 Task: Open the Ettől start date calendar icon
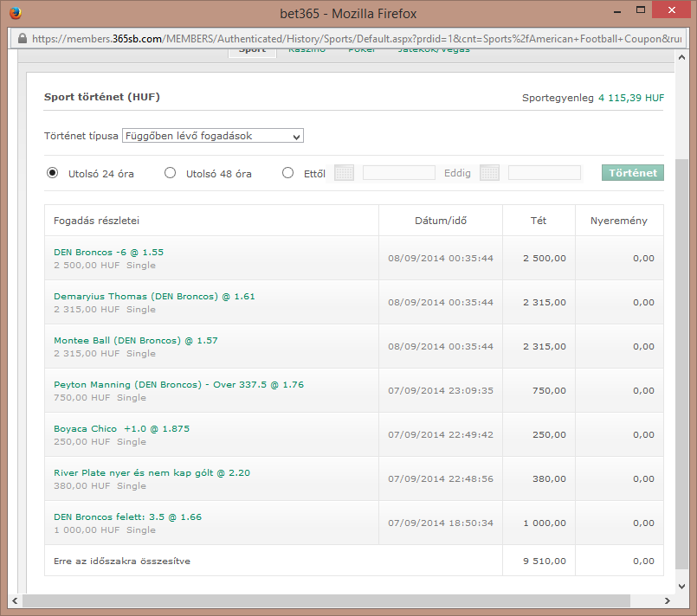(x=344, y=173)
